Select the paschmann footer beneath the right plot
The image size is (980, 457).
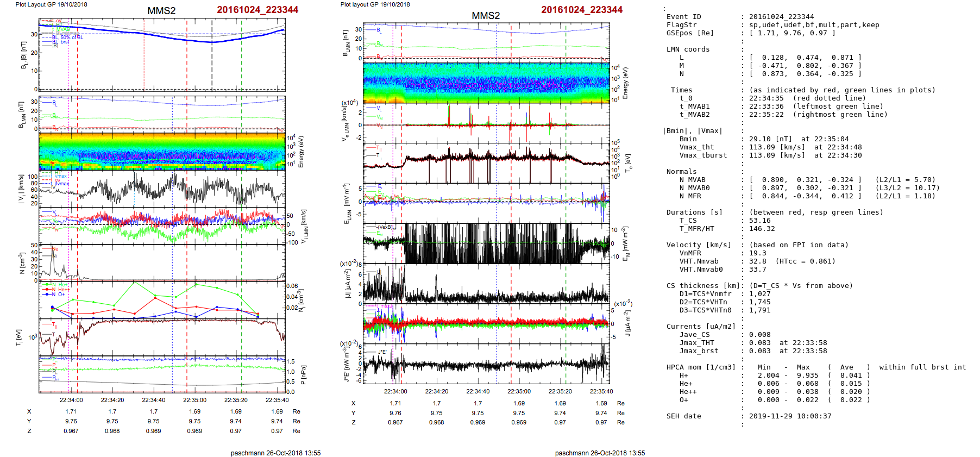tap(600, 453)
